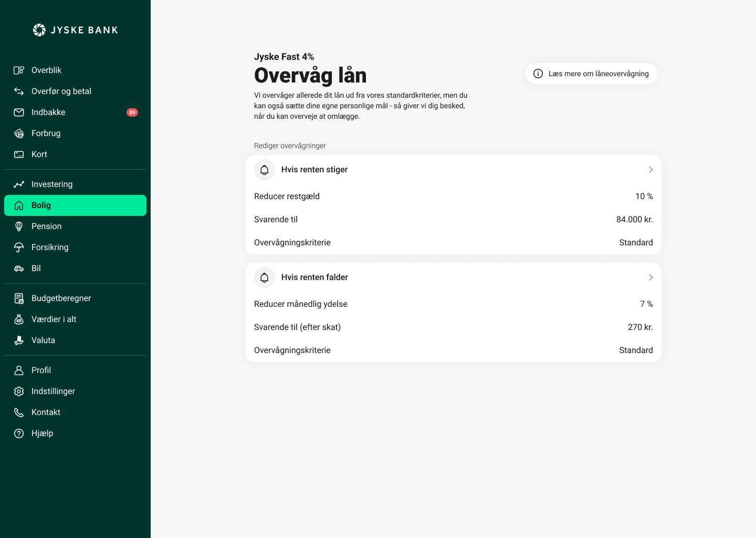Click the Jyske Fast 4% loan name
Screen dimensions: 756x538
click(x=284, y=57)
